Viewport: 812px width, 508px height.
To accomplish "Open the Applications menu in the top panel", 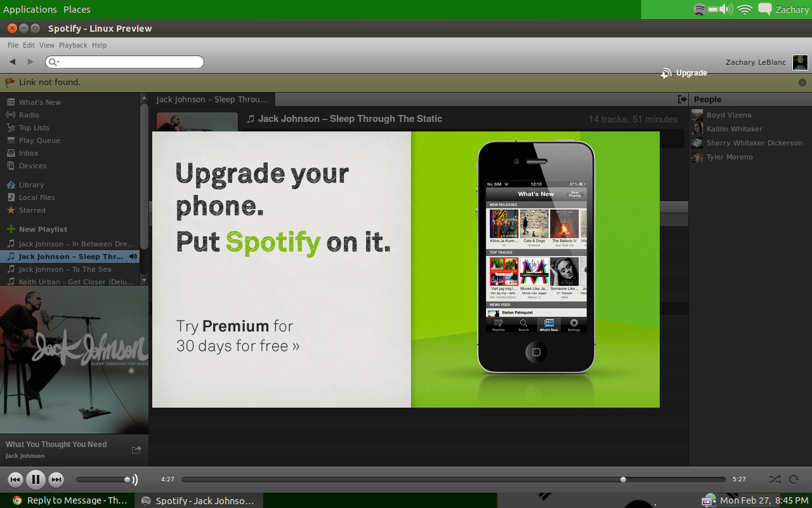I will [x=30, y=10].
